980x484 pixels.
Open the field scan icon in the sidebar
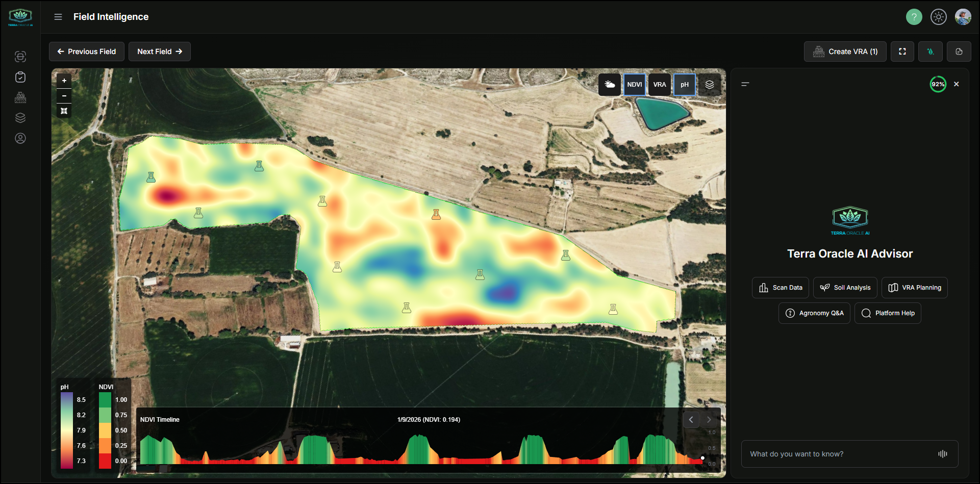[x=20, y=57]
